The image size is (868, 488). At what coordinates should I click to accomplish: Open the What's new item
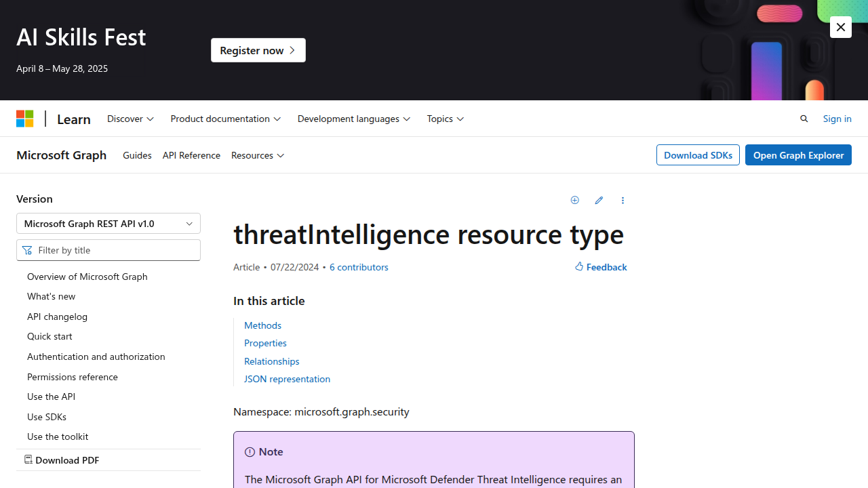click(x=52, y=296)
